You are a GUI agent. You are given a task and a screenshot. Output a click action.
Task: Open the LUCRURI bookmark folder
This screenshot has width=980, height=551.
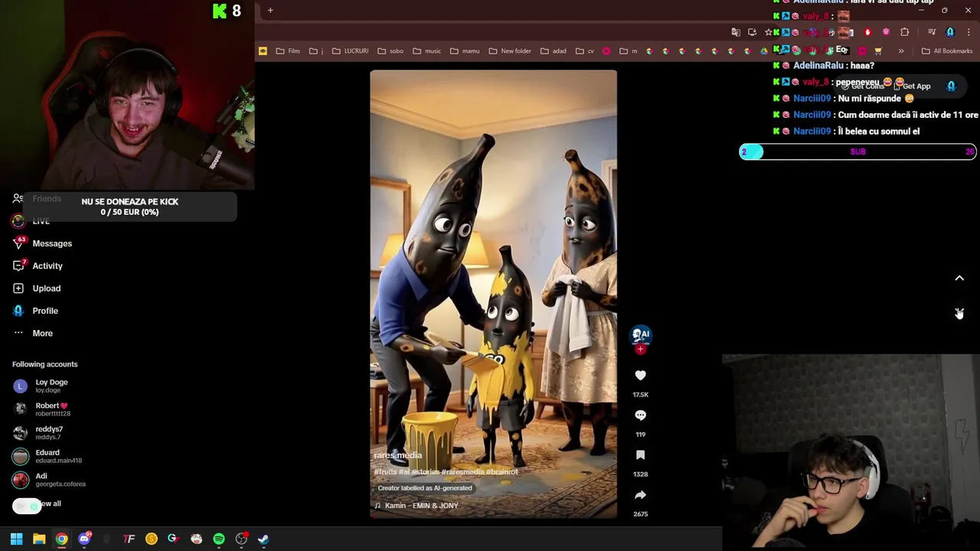350,51
